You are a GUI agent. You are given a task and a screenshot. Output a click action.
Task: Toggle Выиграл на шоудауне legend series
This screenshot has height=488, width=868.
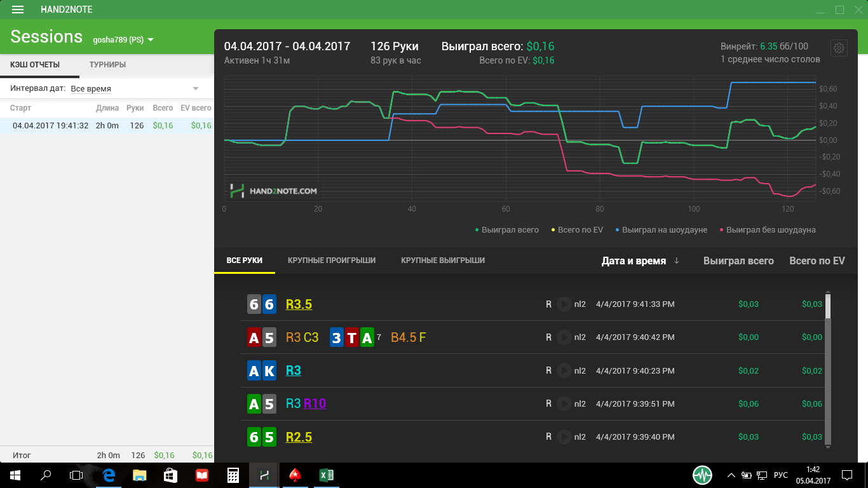tap(661, 229)
